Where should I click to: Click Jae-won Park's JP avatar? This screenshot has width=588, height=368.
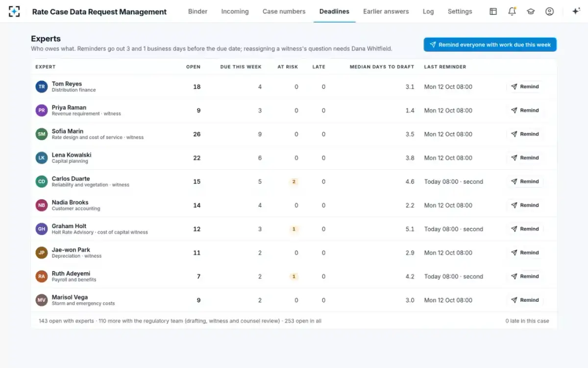click(42, 253)
